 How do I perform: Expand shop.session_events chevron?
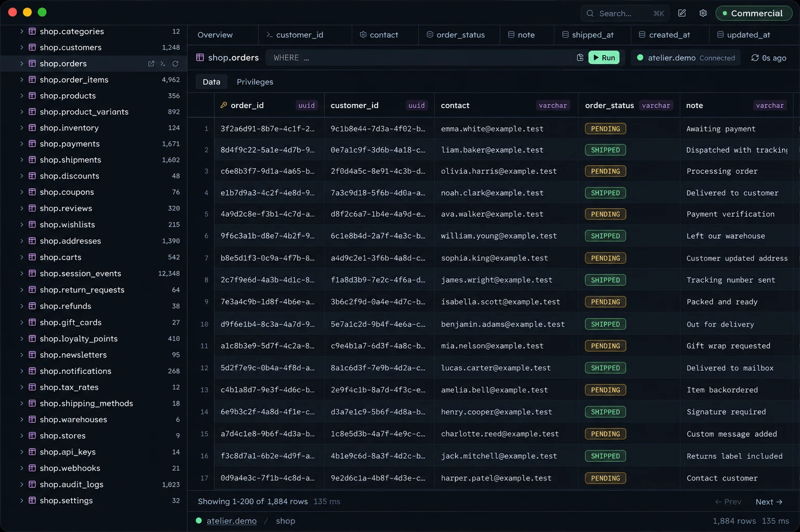pyautogui.click(x=21, y=273)
